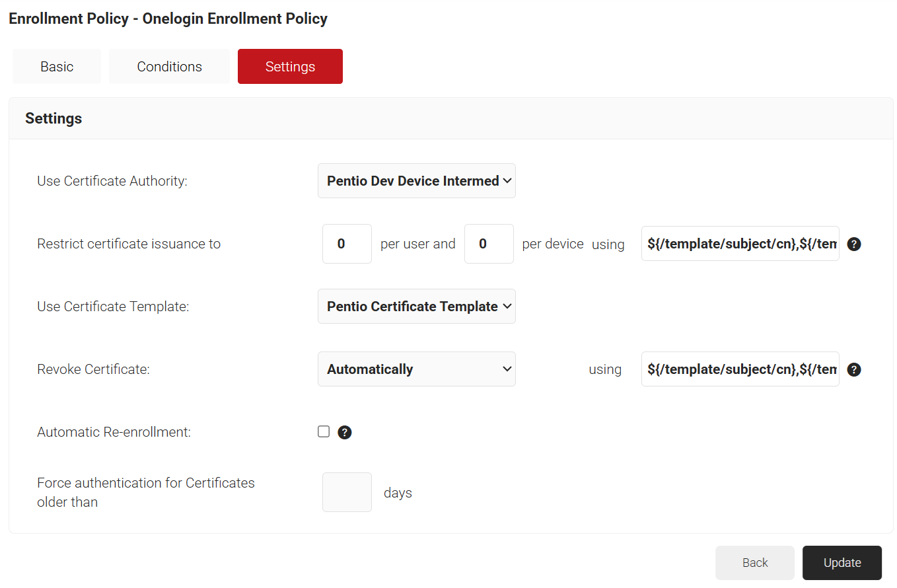Click the force authentication days field
897x588 pixels.
[x=347, y=492]
